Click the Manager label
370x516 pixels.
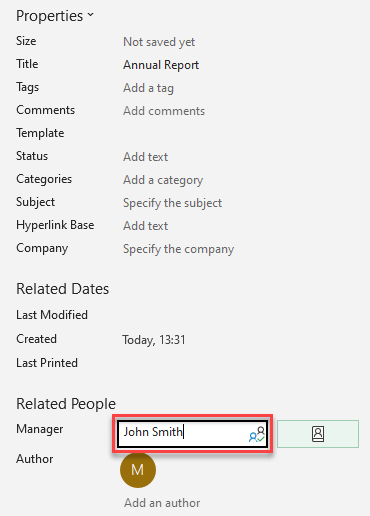pyautogui.click(x=40, y=429)
